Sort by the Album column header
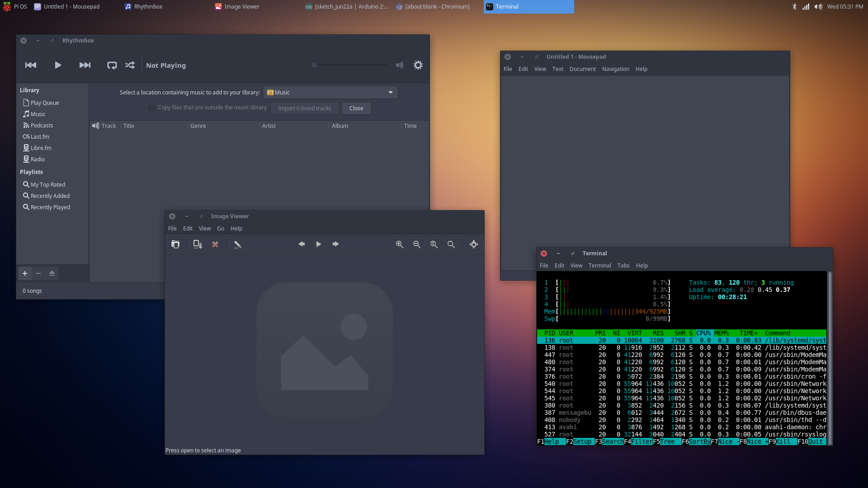Screen dimensions: 868x488 pyautogui.click(x=364, y=126)
